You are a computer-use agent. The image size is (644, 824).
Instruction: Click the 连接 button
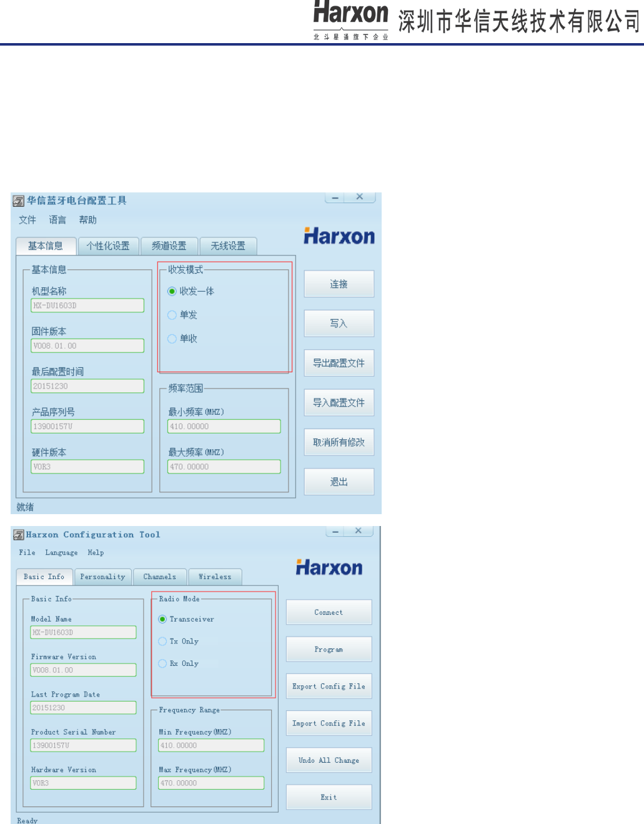point(339,284)
